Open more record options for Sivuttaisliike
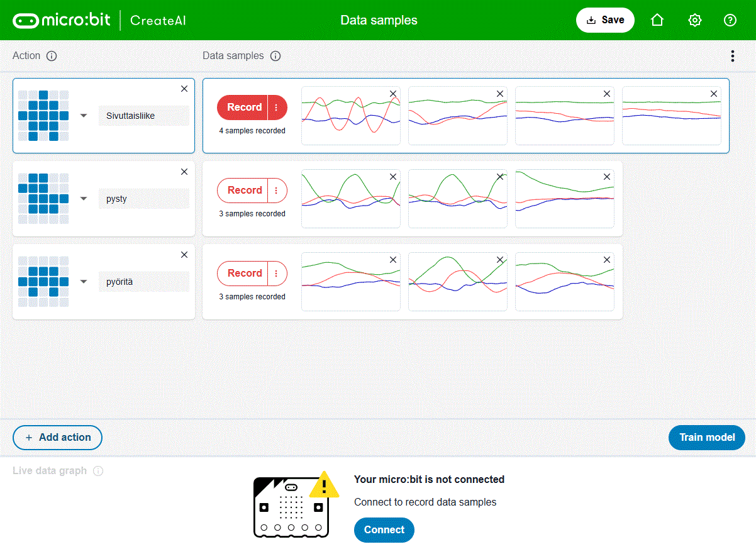The height and width of the screenshot is (554, 756). coord(277,108)
